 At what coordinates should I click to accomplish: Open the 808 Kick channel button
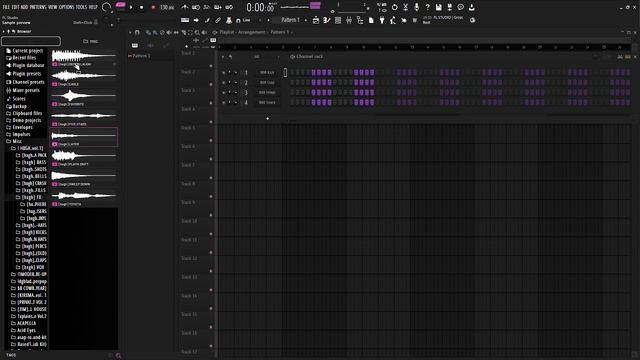(267, 73)
